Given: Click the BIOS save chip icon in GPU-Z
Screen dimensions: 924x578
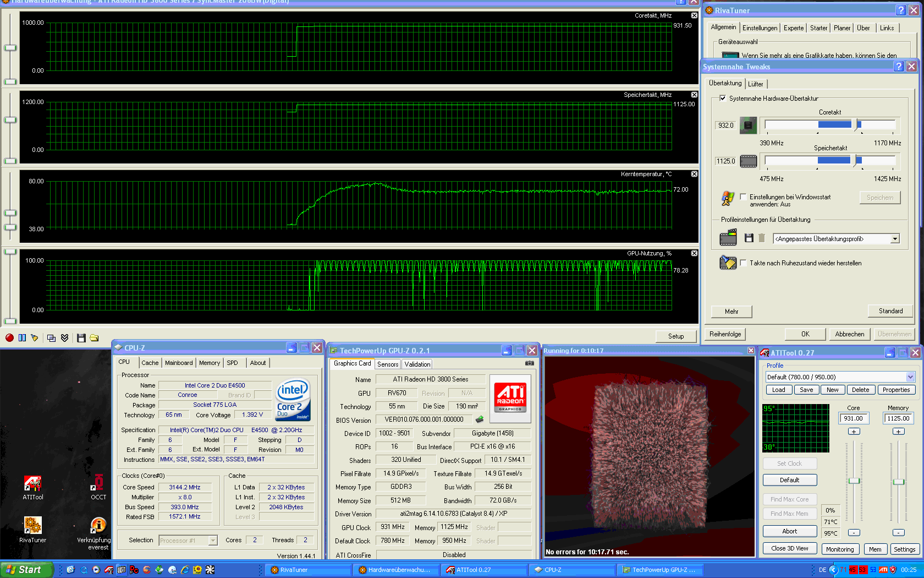Looking at the screenshot, I should coord(480,419).
